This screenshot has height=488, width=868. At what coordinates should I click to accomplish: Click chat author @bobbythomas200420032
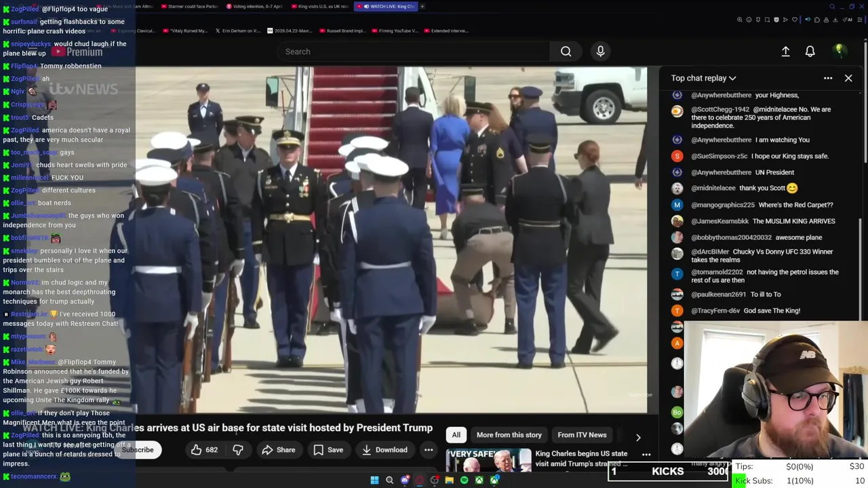pos(731,237)
